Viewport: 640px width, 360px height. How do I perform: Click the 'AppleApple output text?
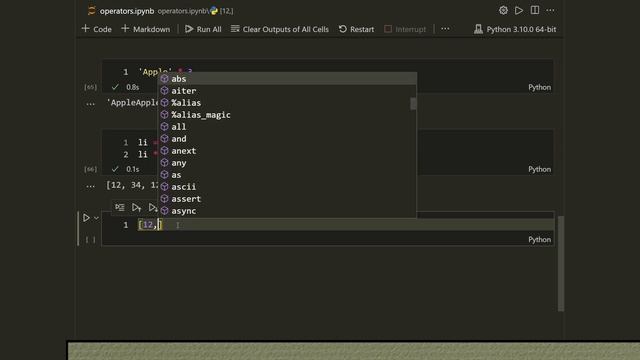132,102
